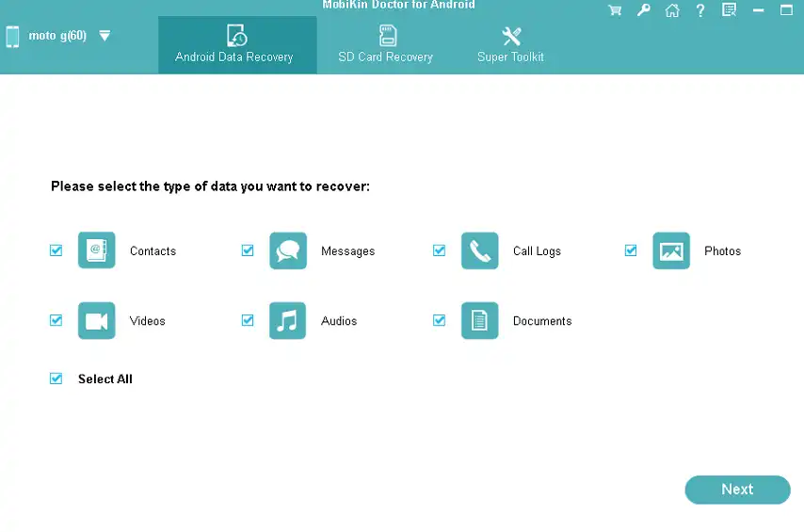Select the Android Data Recovery tab
This screenshot has width=804, height=532.
coord(234,45)
